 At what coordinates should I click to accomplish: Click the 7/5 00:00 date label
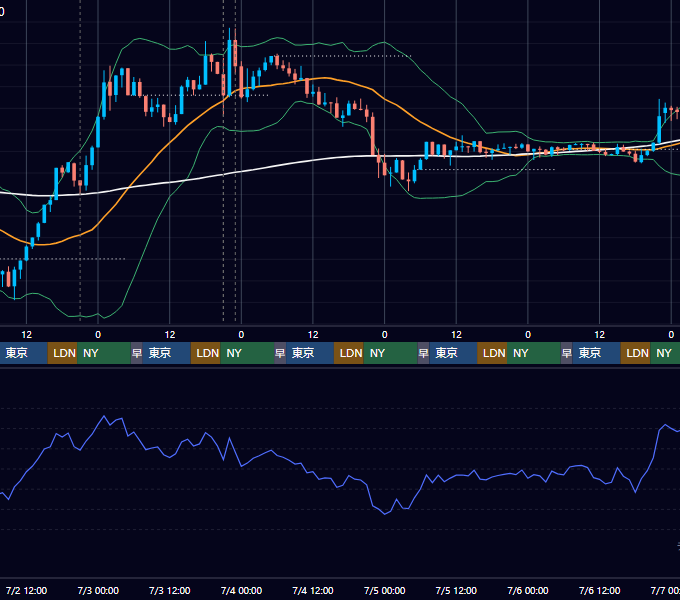(x=384, y=590)
